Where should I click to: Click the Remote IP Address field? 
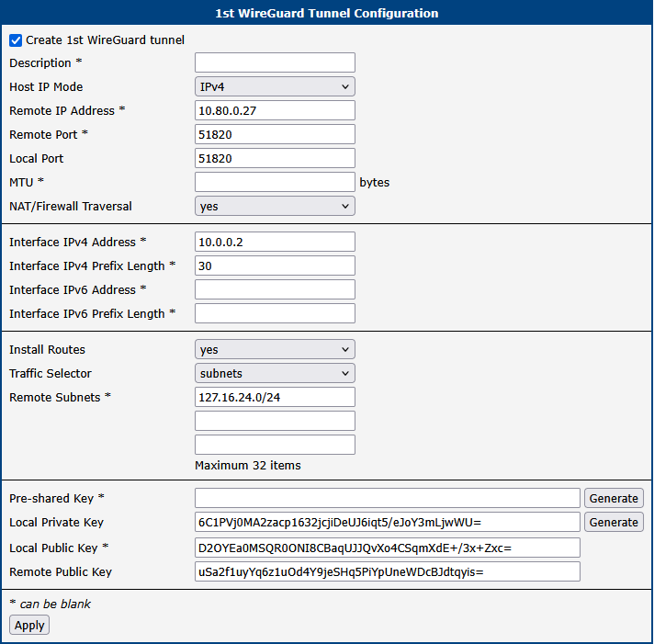275,110
